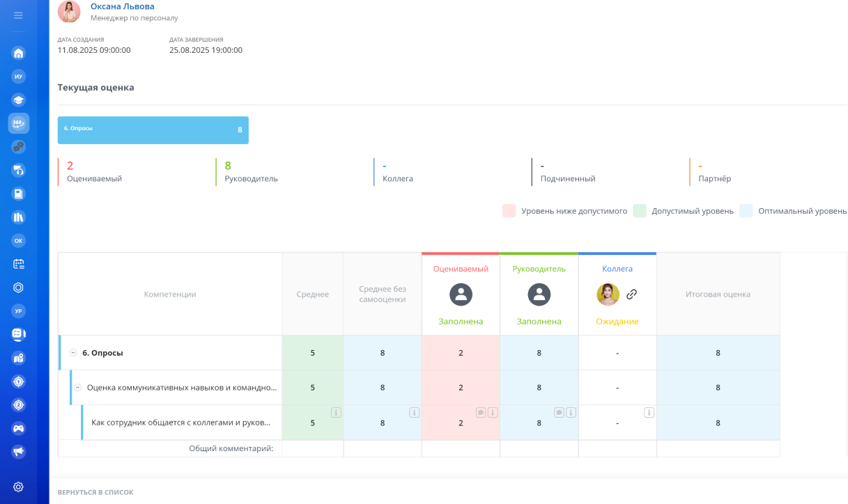Click the 'Уровень ниже допустимого' pink swatch

[509, 211]
